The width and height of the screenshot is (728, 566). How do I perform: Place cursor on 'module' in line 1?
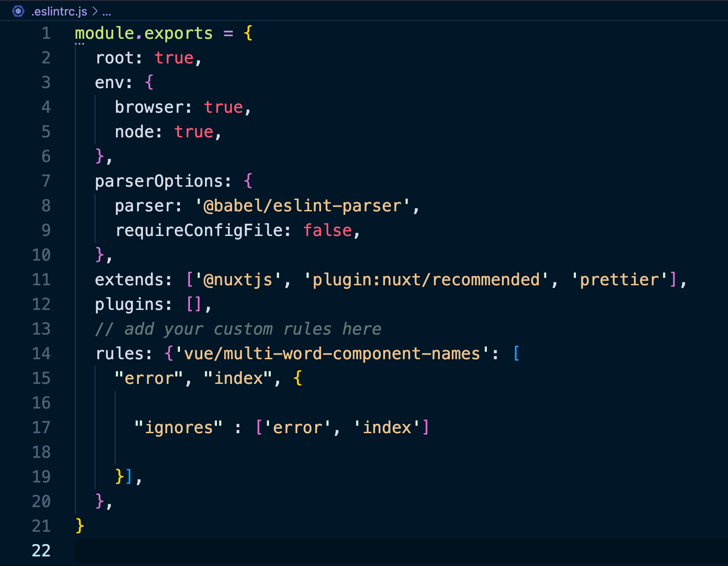tap(105, 33)
